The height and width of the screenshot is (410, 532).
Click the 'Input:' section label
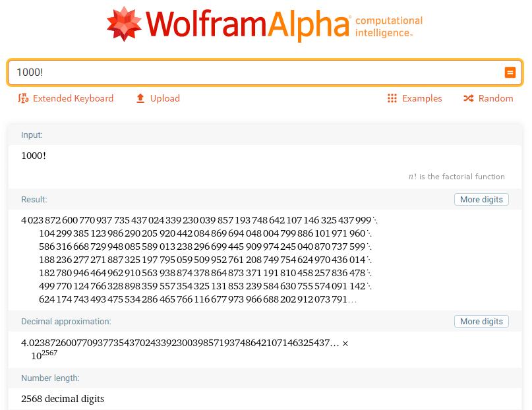tap(32, 134)
